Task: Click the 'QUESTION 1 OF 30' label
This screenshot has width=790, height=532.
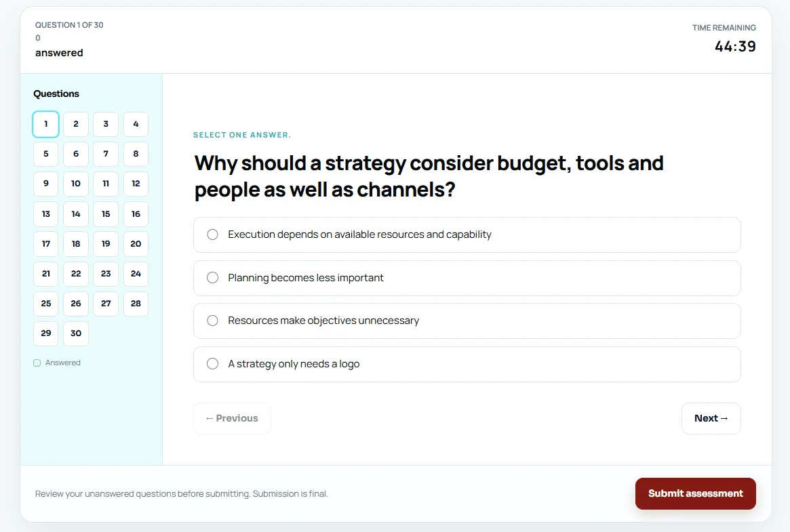Action: 69,25
